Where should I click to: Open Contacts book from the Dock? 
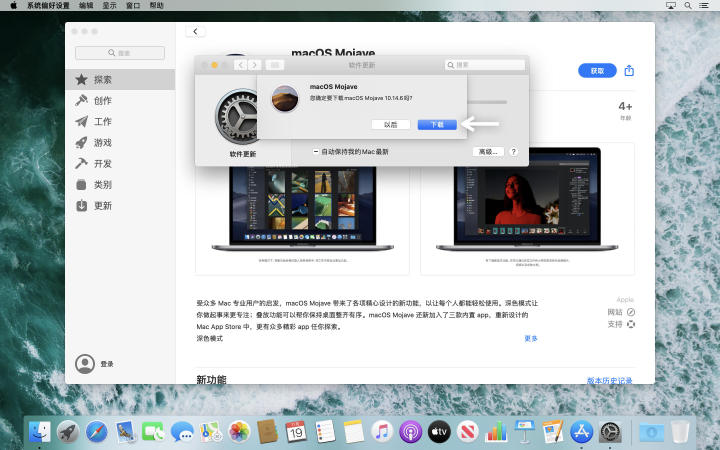(x=268, y=432)
